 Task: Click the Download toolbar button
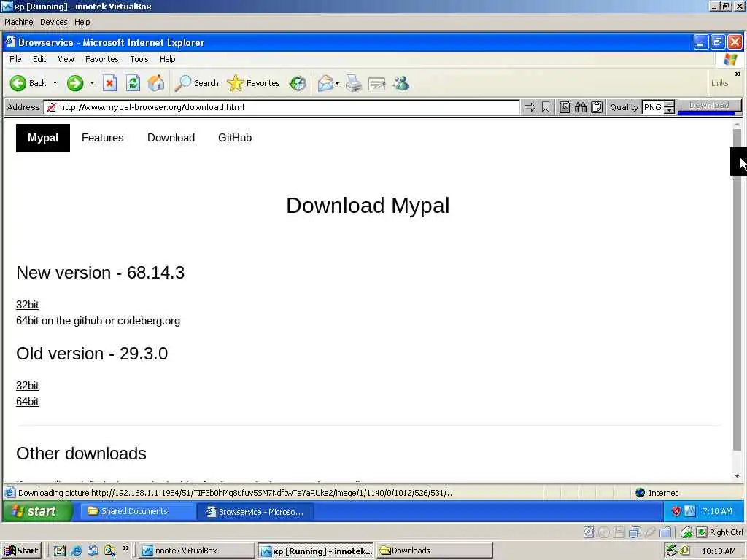tap(709, 106)
